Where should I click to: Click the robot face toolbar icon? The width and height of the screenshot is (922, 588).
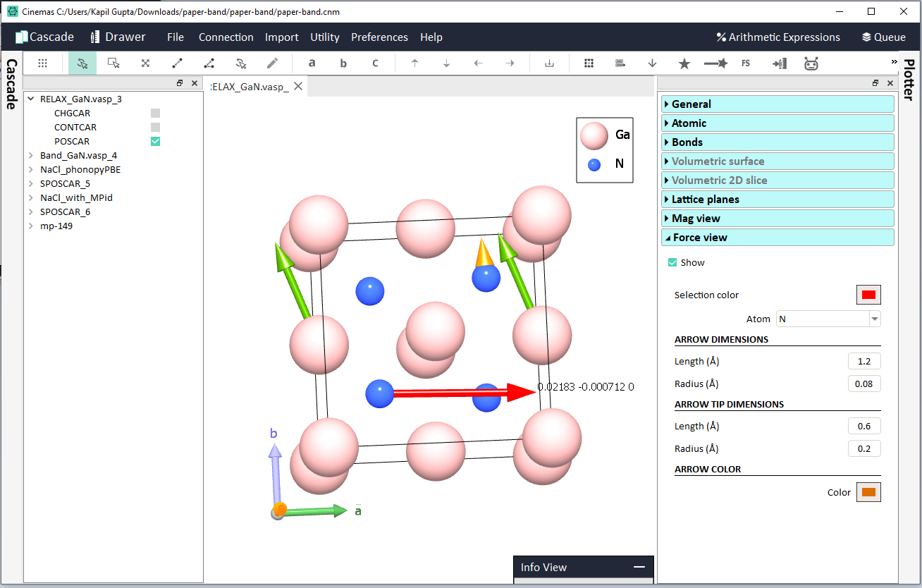pos(811,63)
